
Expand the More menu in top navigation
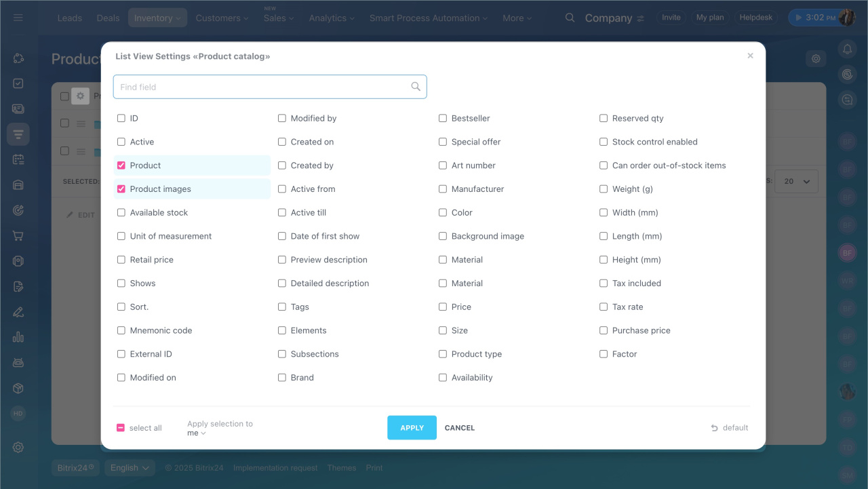pyautogui.click(x=517, y=18)
